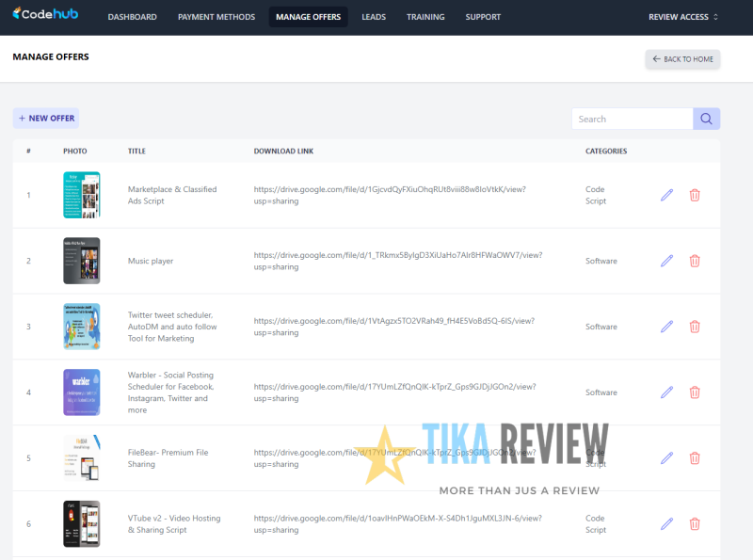Delete the Music player offer
This screenshot has width=753, height=560.
(695, 261)
